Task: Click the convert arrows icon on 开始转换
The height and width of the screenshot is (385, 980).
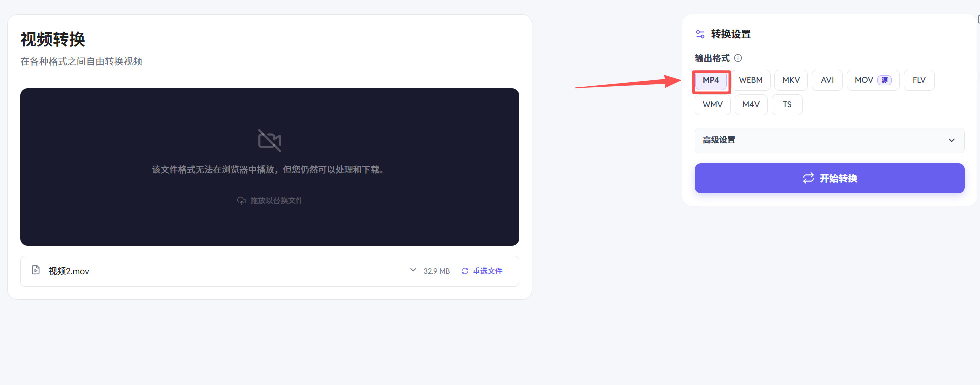Action: 808,178
